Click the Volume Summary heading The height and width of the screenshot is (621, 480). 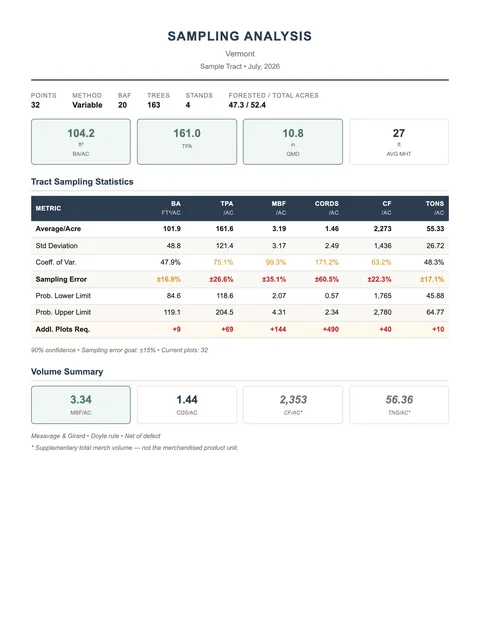point(67,372)
